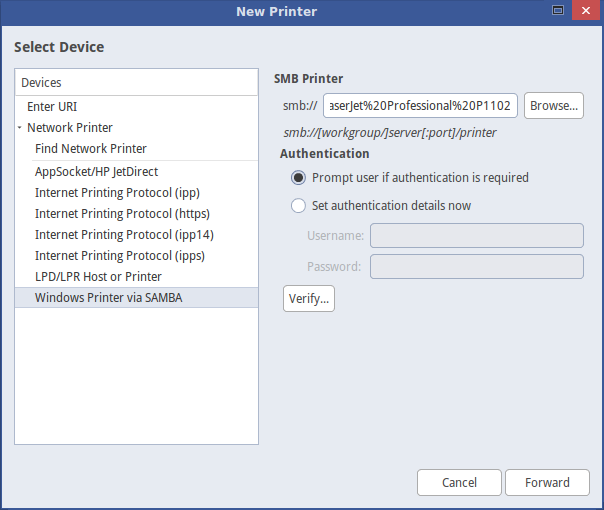Click the Forward button

coord(547,483)
